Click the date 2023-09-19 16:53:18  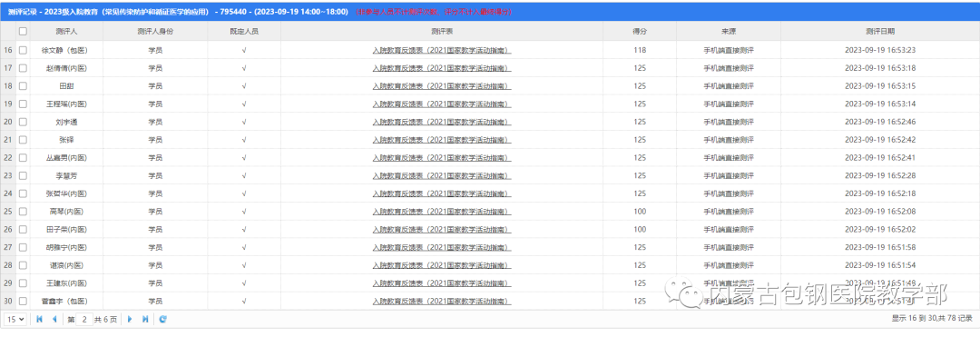click(880, 67)
